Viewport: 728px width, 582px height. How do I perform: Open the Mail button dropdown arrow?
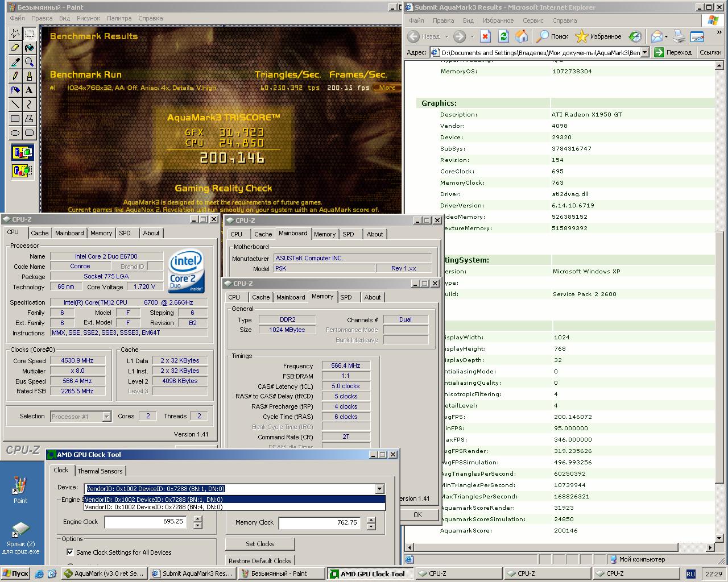[667, 36]
